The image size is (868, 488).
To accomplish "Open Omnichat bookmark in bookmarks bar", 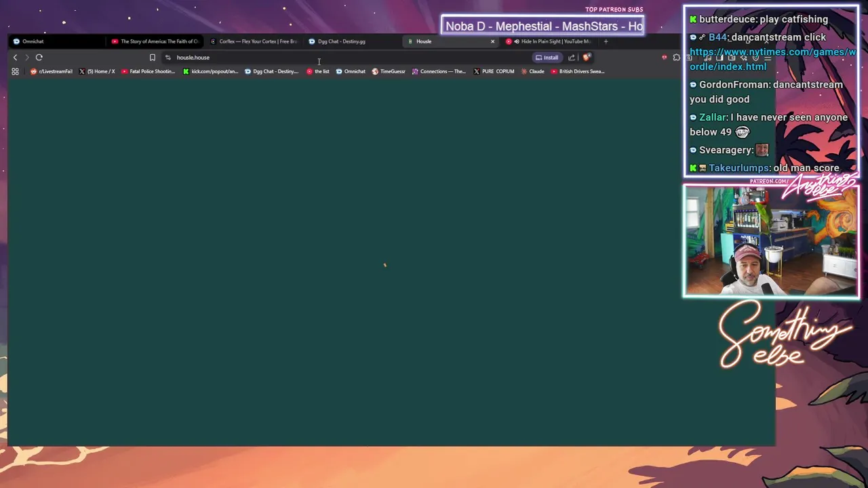I will (351, 71).
